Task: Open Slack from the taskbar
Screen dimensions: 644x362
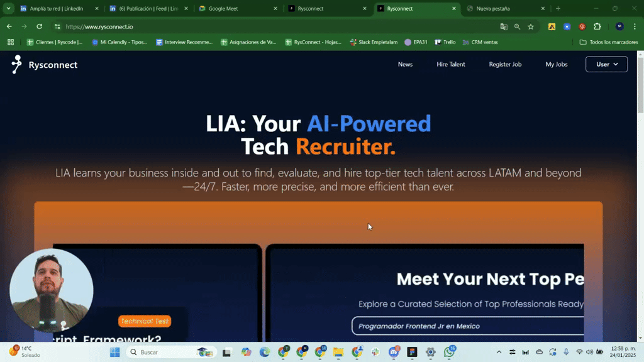Action: [375, 352]
